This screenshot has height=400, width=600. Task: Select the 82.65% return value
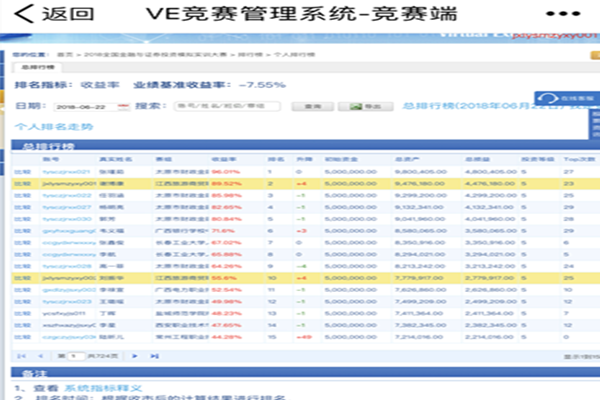tap(226, 207)
